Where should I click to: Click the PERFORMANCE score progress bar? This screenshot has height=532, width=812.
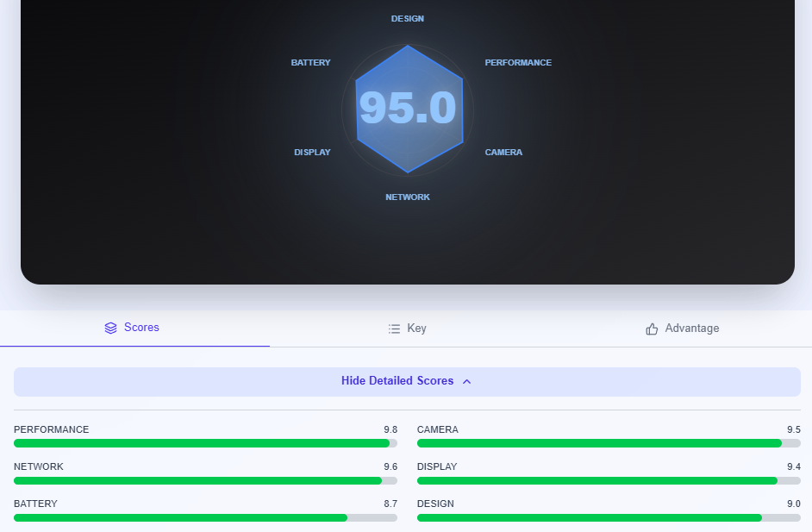[206, 443]
